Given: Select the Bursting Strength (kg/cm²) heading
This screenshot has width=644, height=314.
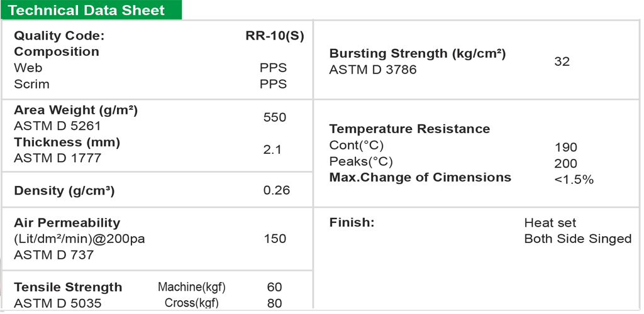Looking at the screenshot, I should point(418,54).
